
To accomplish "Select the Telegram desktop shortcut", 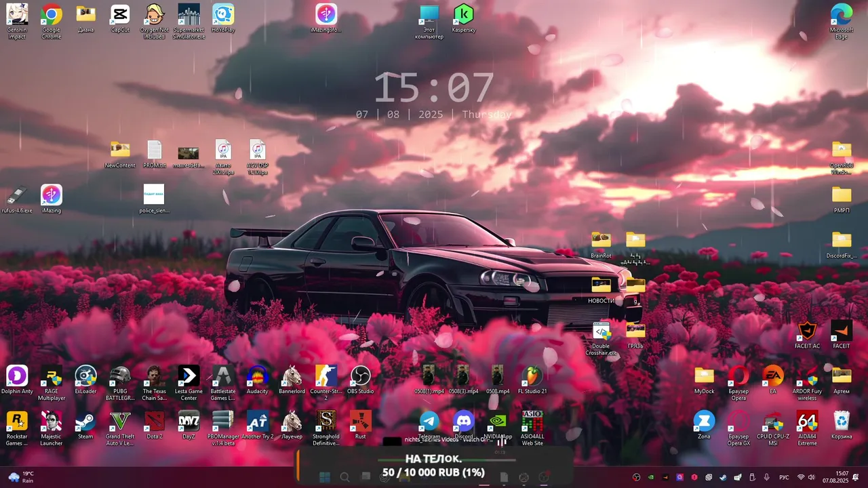I will [429, 421].
